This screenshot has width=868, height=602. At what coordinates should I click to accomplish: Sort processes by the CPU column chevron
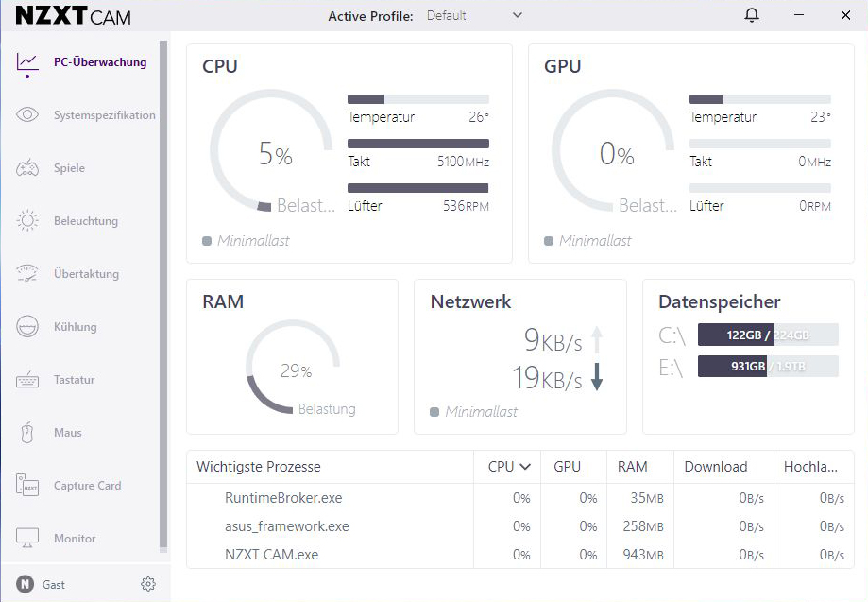pos(525,467)
